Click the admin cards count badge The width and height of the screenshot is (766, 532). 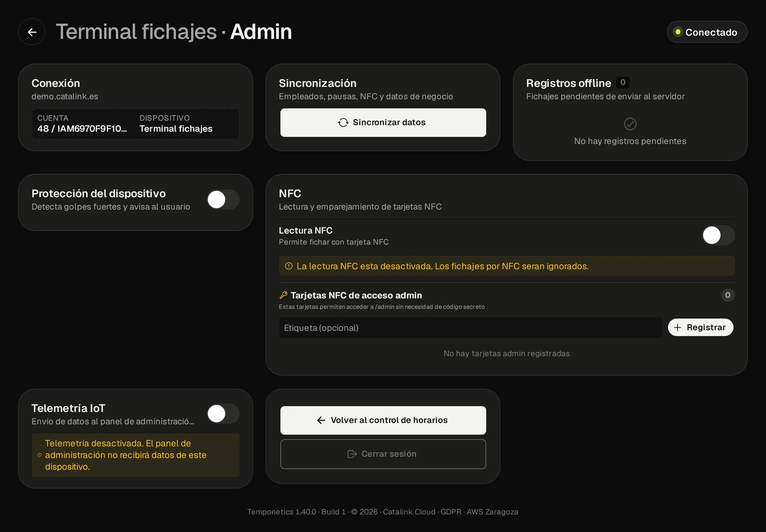(x=728, y=295)
